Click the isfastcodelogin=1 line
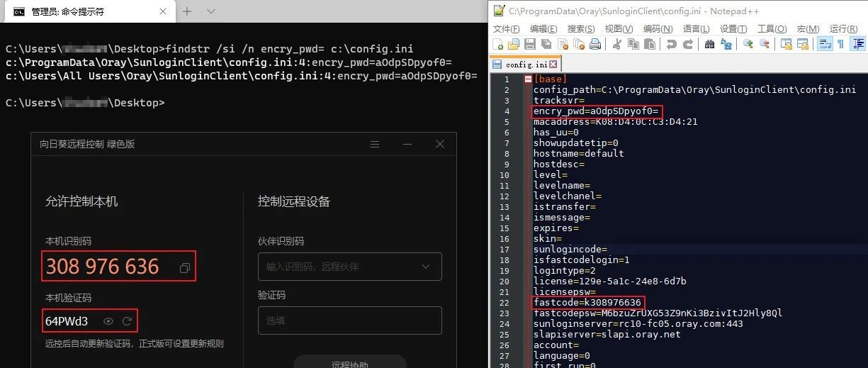 (x=582, y=260)
